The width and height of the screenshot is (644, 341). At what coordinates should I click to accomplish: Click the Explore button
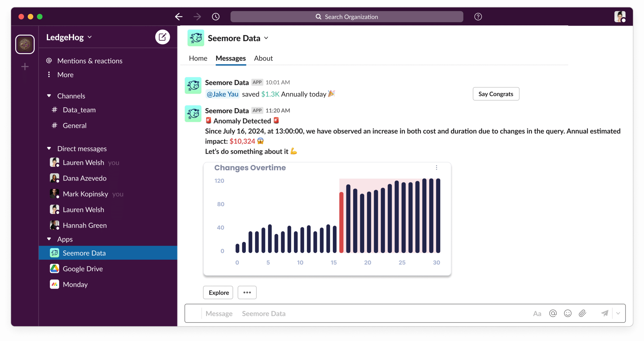pos(218,292)
